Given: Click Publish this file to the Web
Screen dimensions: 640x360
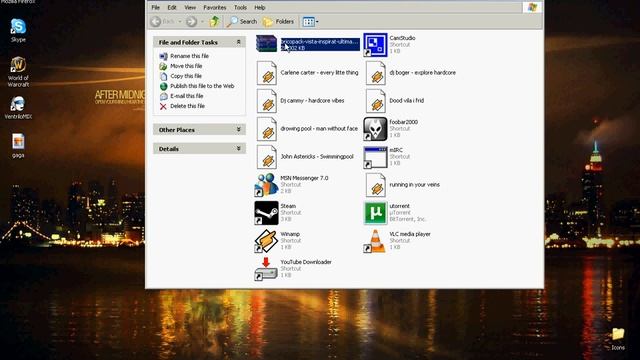Looking at the screenshot, I should (202, 86).
